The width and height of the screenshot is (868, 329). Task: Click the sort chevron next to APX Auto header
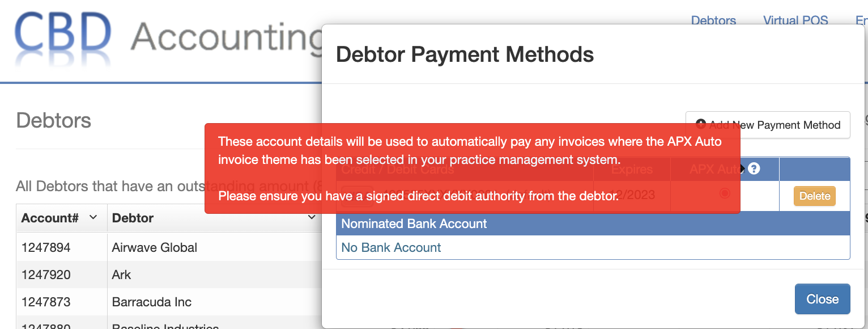coord(743,168)
